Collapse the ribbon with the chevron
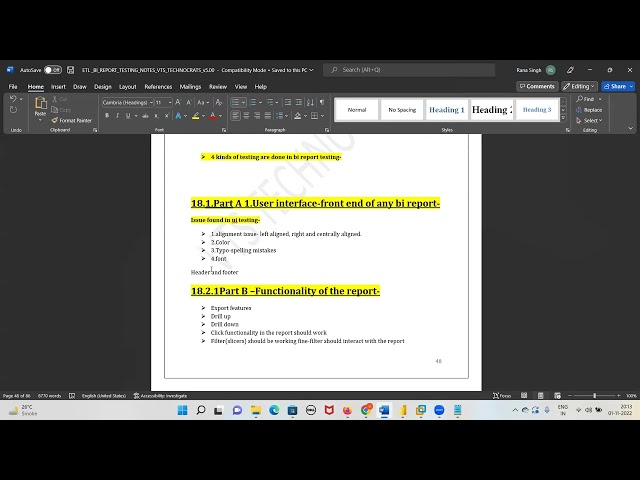The height and width of the screenshot is (480, 640). click(x=630, y=129)
